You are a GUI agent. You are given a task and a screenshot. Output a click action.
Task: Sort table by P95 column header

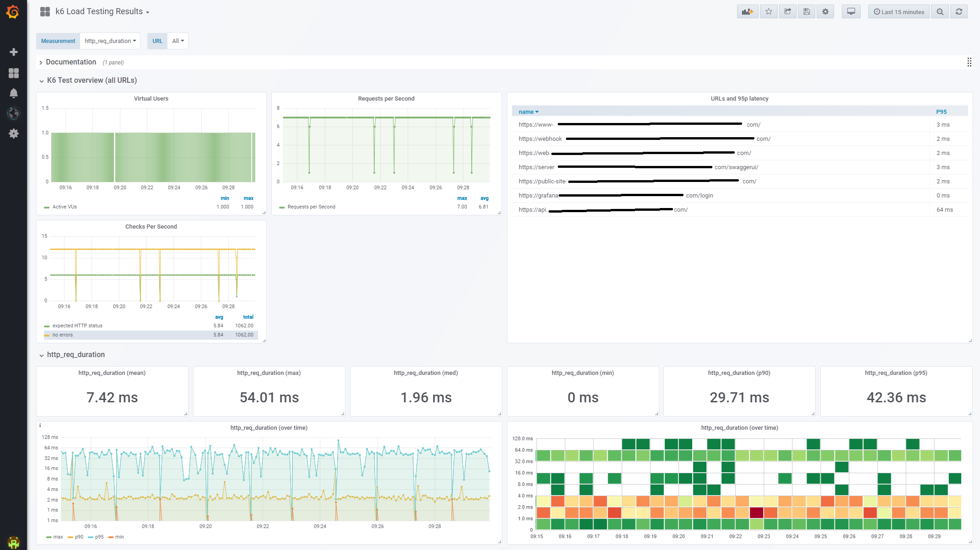click(941, 112)
